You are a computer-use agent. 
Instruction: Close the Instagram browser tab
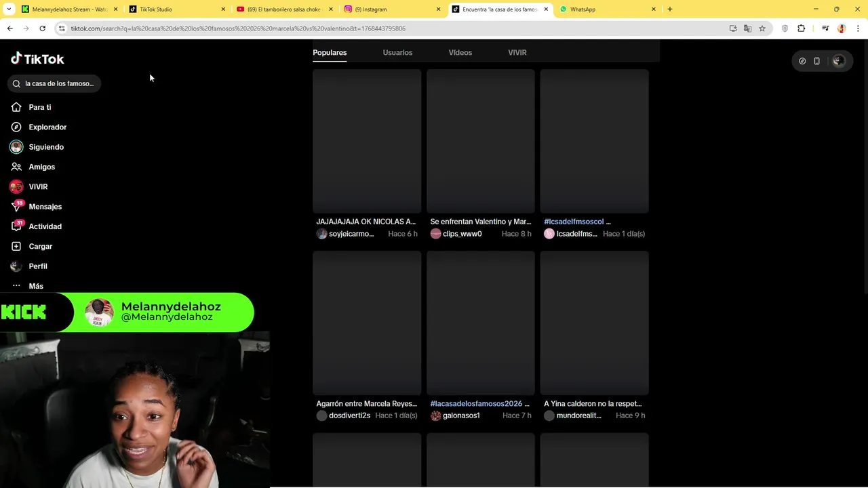(x=438, y=9)
